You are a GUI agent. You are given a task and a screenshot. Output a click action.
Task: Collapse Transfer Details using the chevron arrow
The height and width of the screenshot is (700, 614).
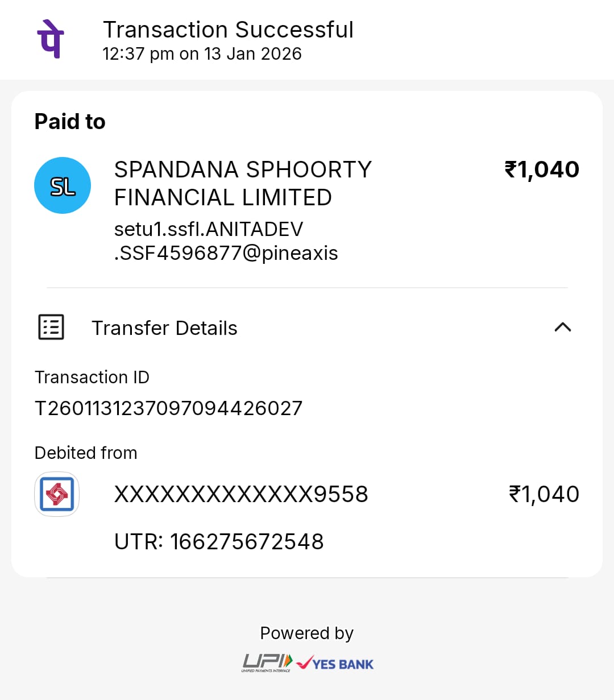pos(562,327)
